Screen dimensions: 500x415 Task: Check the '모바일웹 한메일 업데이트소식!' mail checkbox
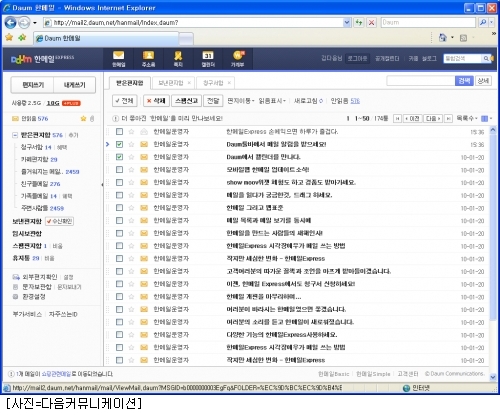tap(119, 170)
